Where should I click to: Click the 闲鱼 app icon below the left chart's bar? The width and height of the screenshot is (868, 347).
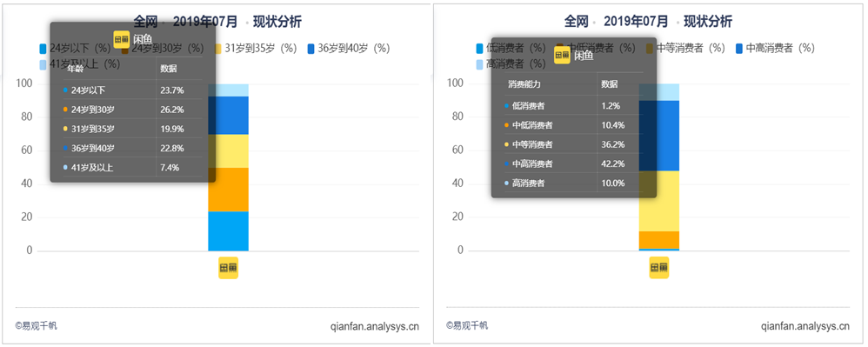coord(228,268)
